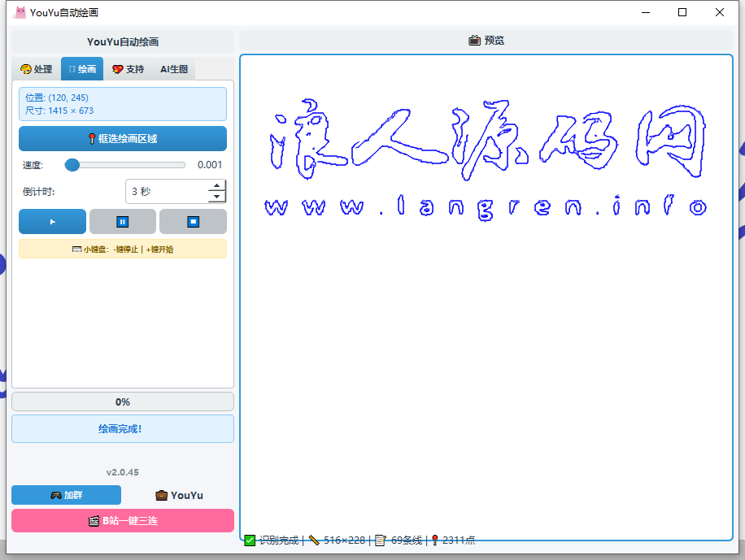Increase countdown with the up arrow
The width and height of the screenshot is (745, 560).
(216, 186)
